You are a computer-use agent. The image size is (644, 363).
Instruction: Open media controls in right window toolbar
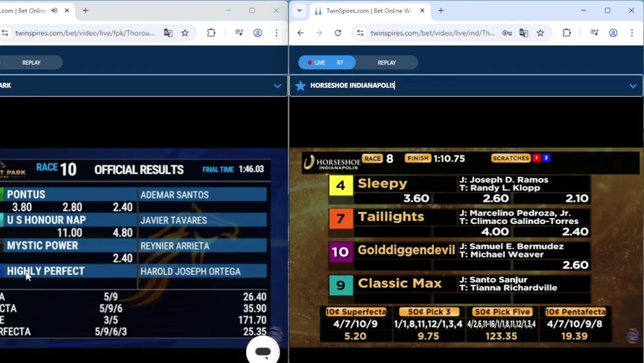click(x=595, y=33)
